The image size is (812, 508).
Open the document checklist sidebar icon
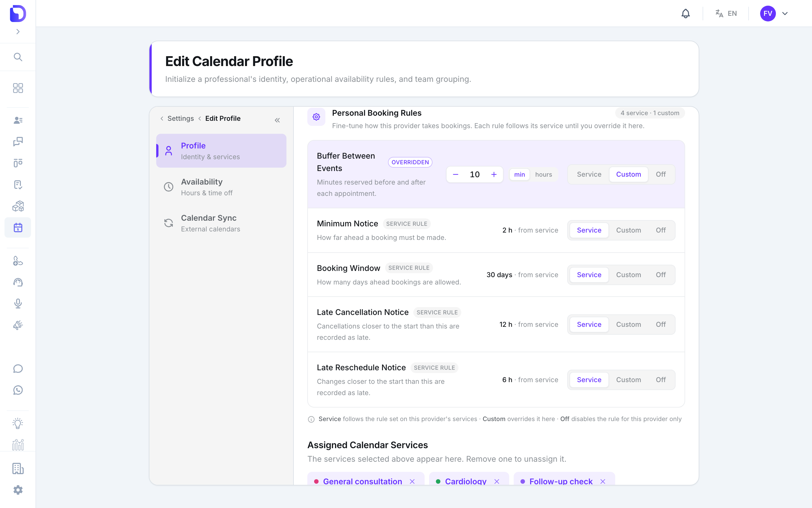pyautogui.click(x=18, y=185)
